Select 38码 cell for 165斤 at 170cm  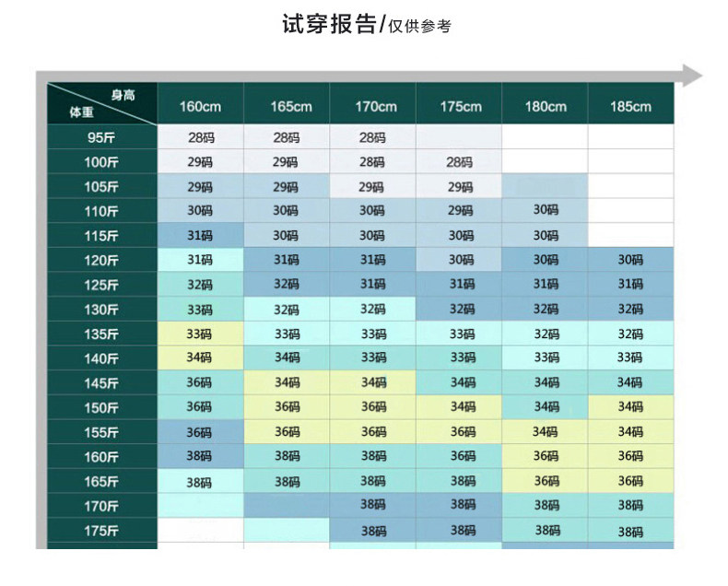point(373,481)
